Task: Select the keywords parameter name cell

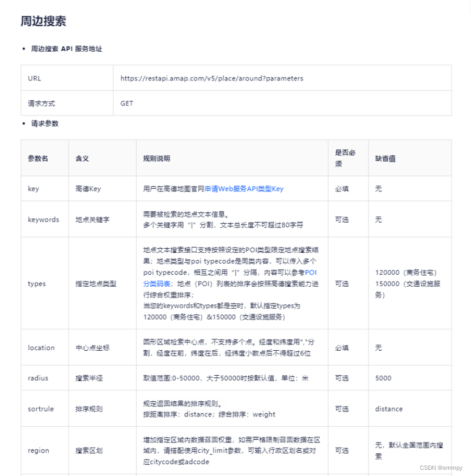Action: click(43, 219)
